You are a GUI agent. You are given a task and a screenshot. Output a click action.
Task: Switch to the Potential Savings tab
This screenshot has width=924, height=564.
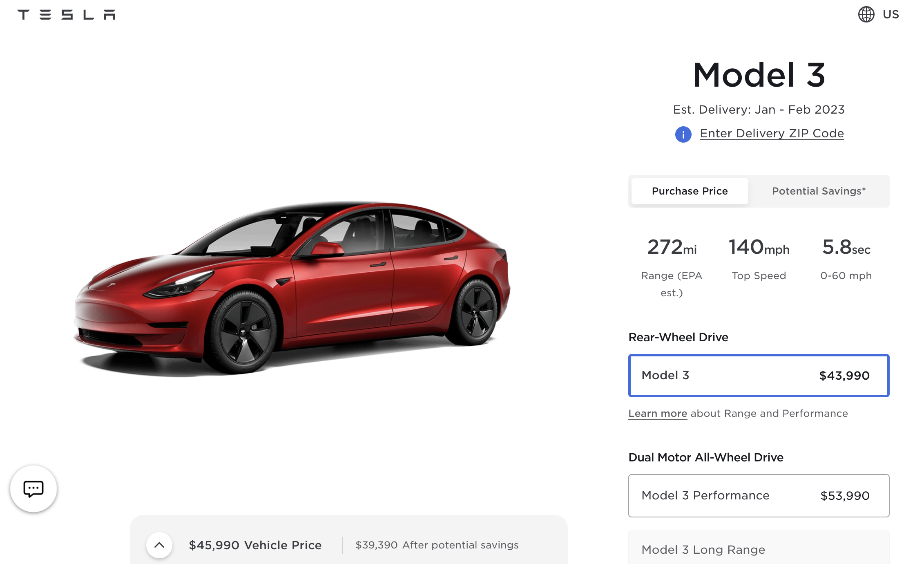point(819,191)
